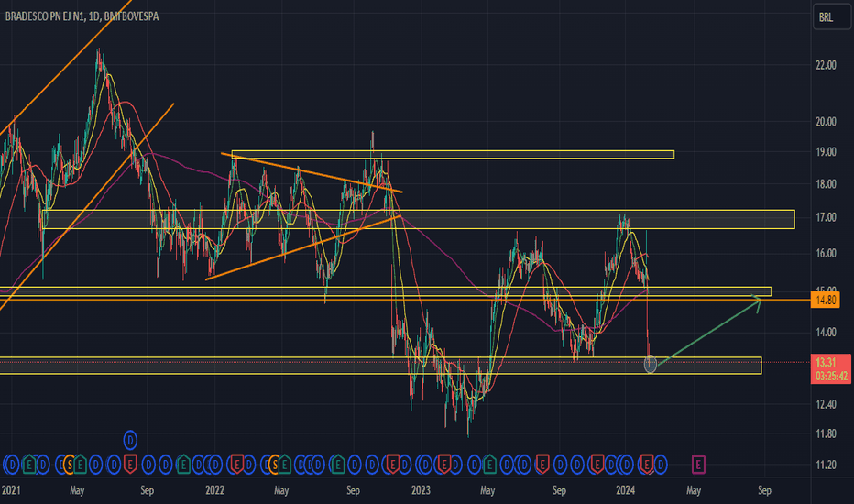This screenshot has height=504, width=854.
Task: Click the purple upcoming earnings E marker
Action: (x=699, y=465)
